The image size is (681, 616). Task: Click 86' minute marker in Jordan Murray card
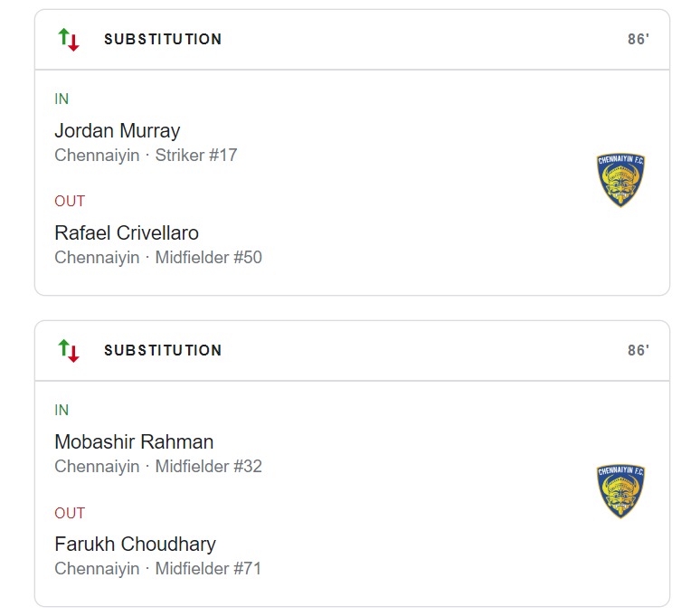[638, 40]
